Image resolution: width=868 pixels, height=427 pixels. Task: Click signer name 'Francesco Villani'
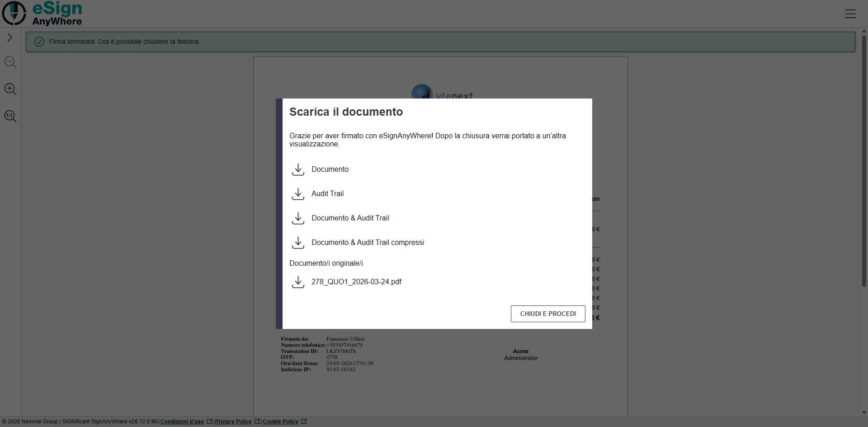345,339
